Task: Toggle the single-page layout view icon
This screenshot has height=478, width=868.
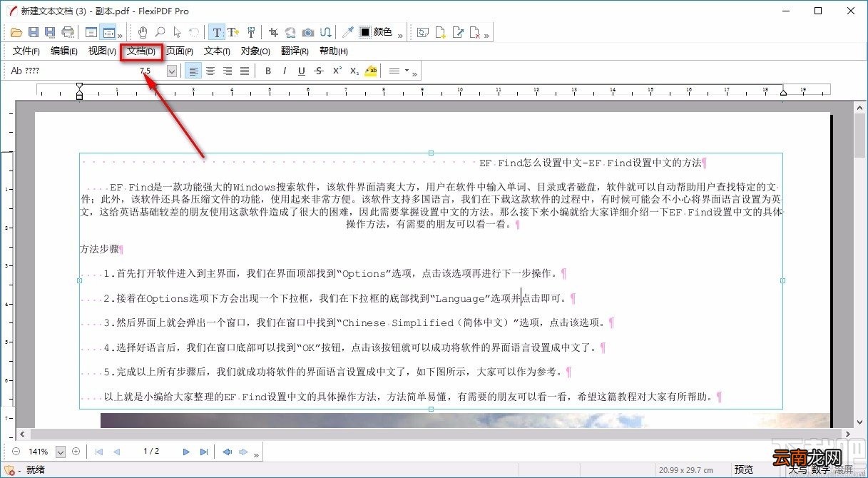Action: [91, 32]
